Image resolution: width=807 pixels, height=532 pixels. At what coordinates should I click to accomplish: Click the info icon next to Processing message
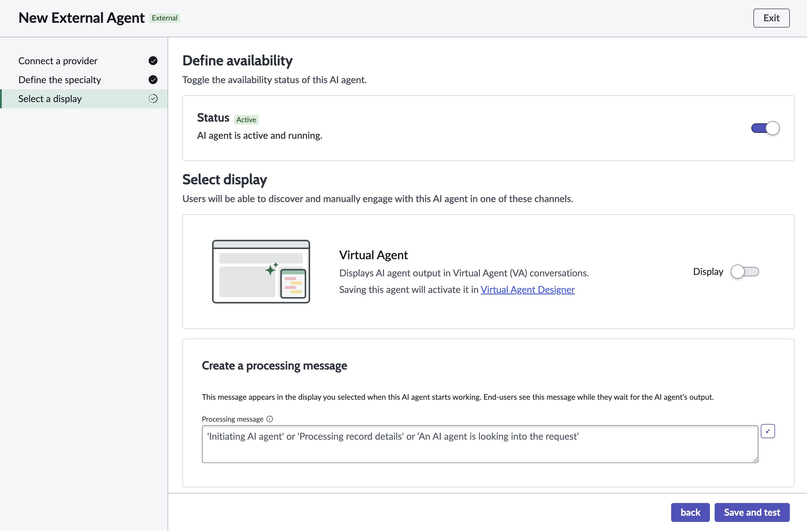270,419
